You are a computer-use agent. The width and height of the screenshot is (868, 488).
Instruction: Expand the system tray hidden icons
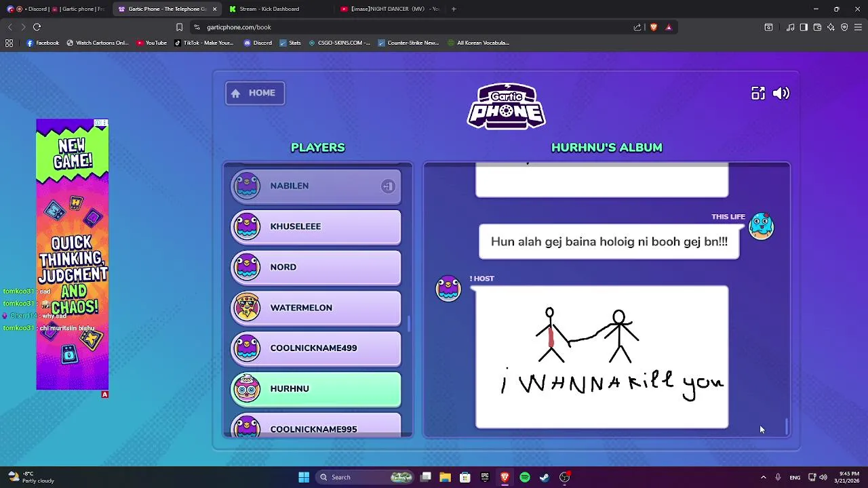point(763,477)
